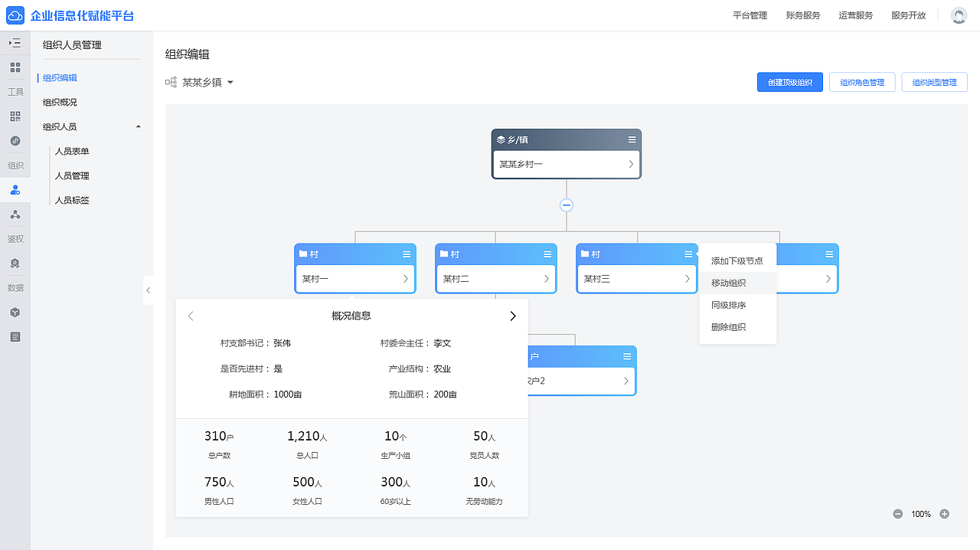Screen dimensions: 980x550
Task: Expand the fourth village row chevron
Action: point(828,279)
